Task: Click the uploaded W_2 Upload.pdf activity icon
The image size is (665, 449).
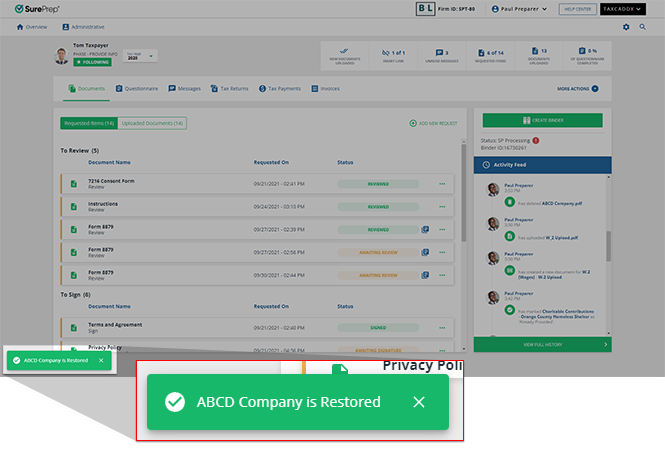Action: [x=510, y=236]
